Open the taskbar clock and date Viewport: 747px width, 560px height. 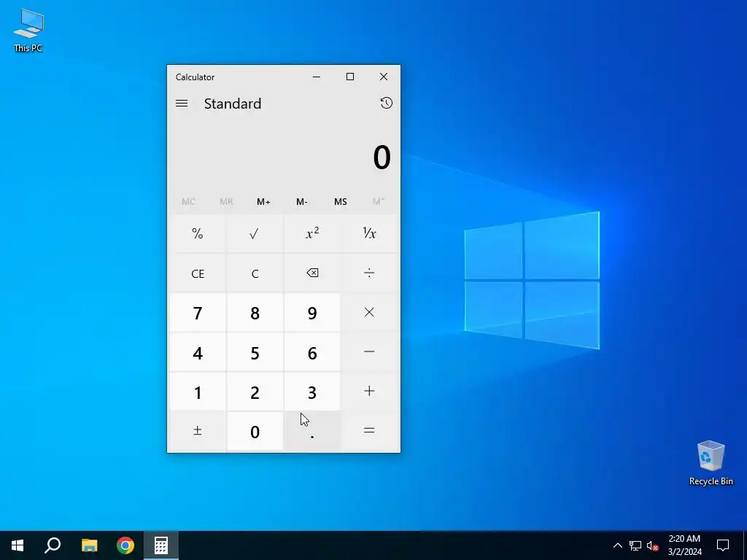684,545
